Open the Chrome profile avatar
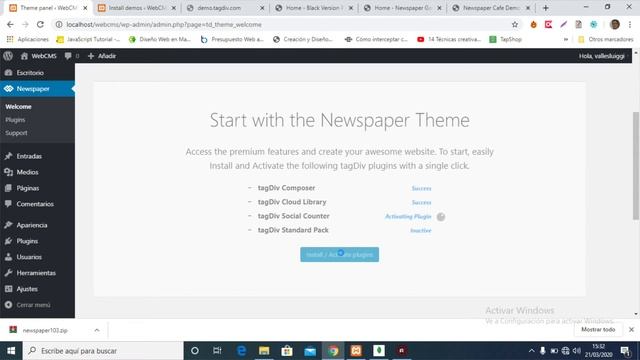 (x=615, y=24)
